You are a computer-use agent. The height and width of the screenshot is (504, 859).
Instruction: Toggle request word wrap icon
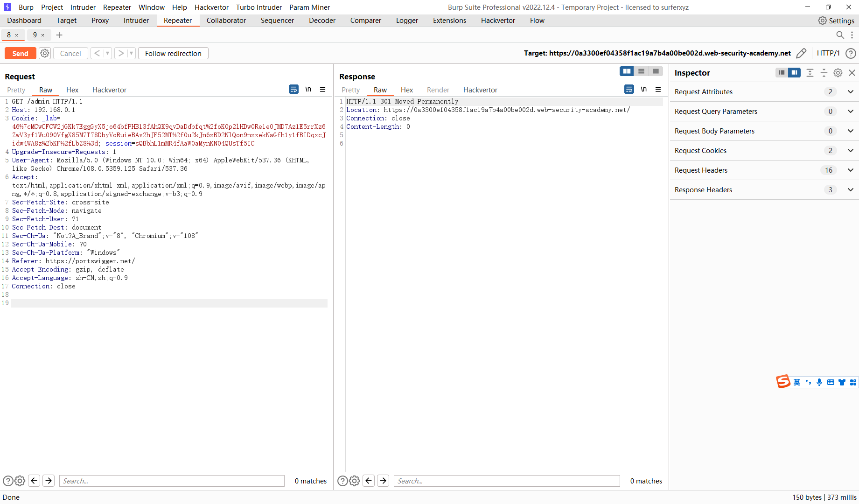(293, 89)
